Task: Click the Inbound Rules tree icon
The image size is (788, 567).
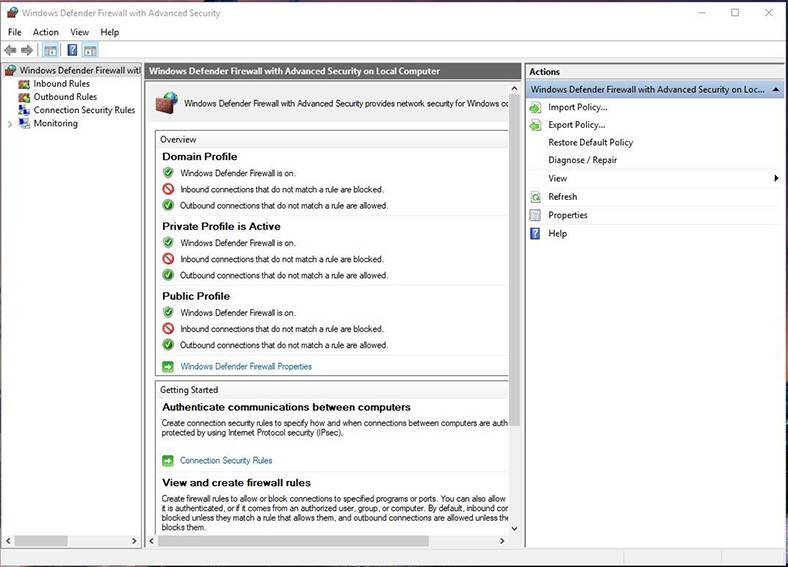Action: click(x=24, y=84)
